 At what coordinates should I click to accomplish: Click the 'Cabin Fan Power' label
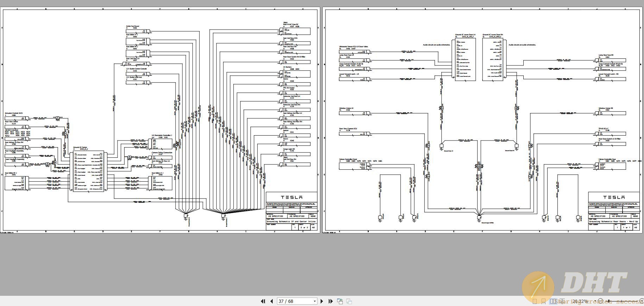point(133,26)
